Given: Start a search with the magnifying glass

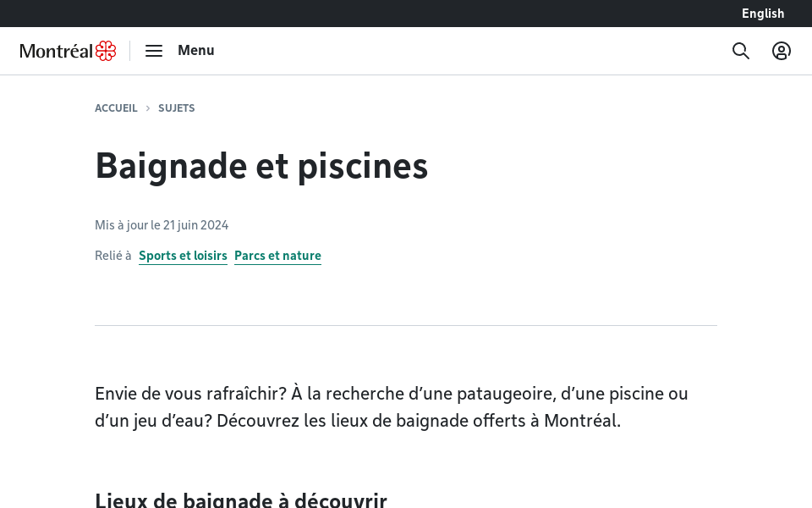Looking at the screenshot, I should tap(741, 51).
